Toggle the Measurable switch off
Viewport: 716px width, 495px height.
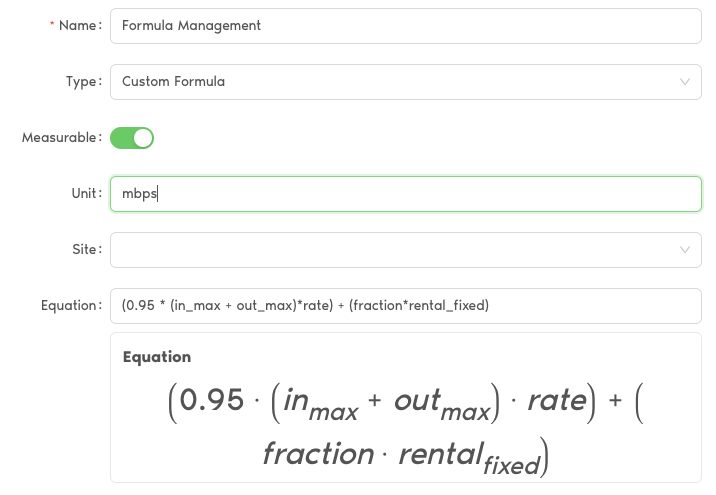(x=131, y=138)
